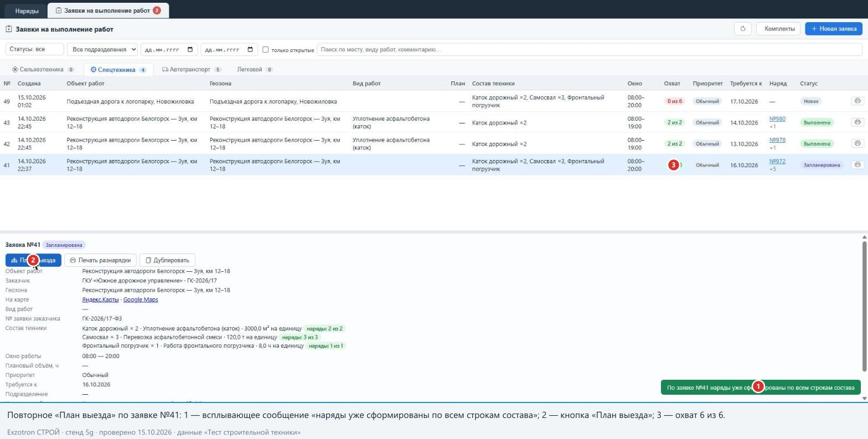Click the «Требуется к» column header
This screenshot has height=439, width=868.
[x=746, y=84]
